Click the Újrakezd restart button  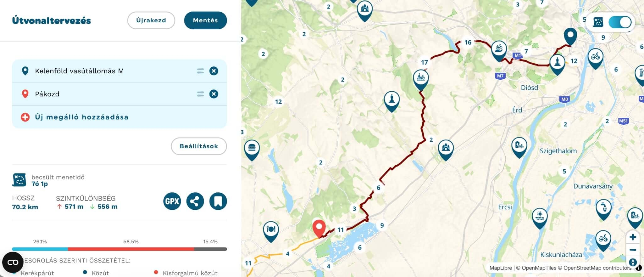(x=151, y=20)
